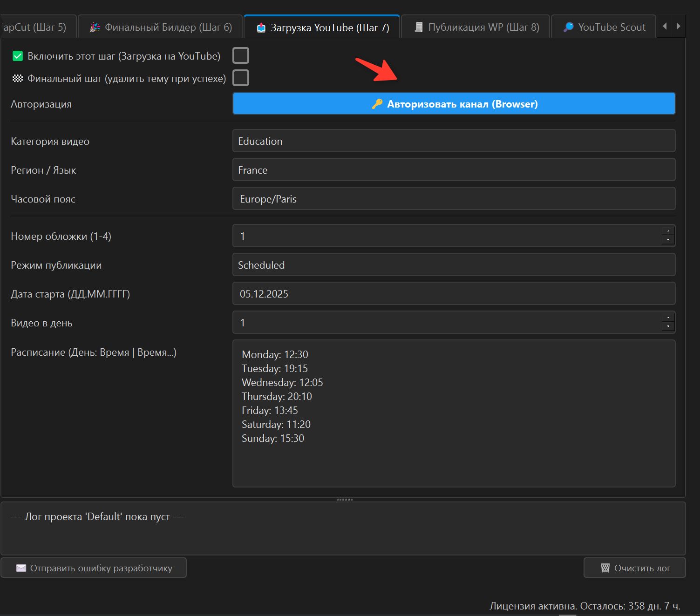Click the splitter handle above the log panel
The height and width of the screenshot is (616, 700).
coord(345,500)
